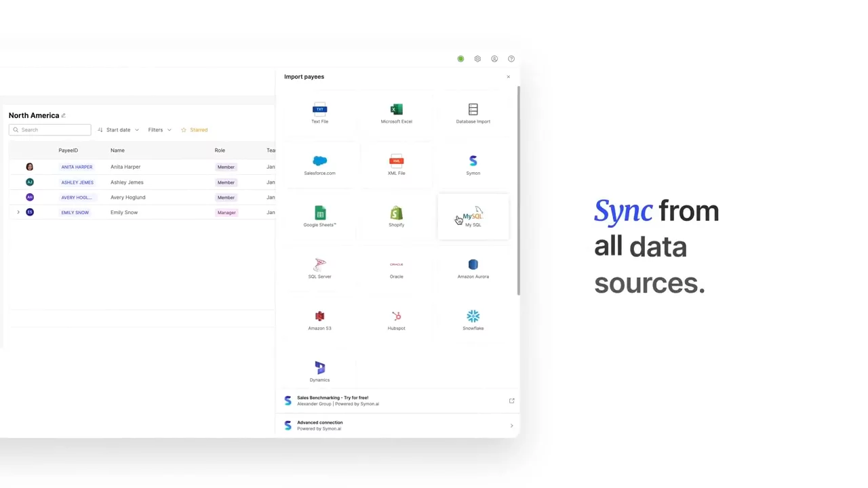The width and height of the screenshot is (868, 488).
Task: Pick the Amazon S3 source
Action: (319, 320)
